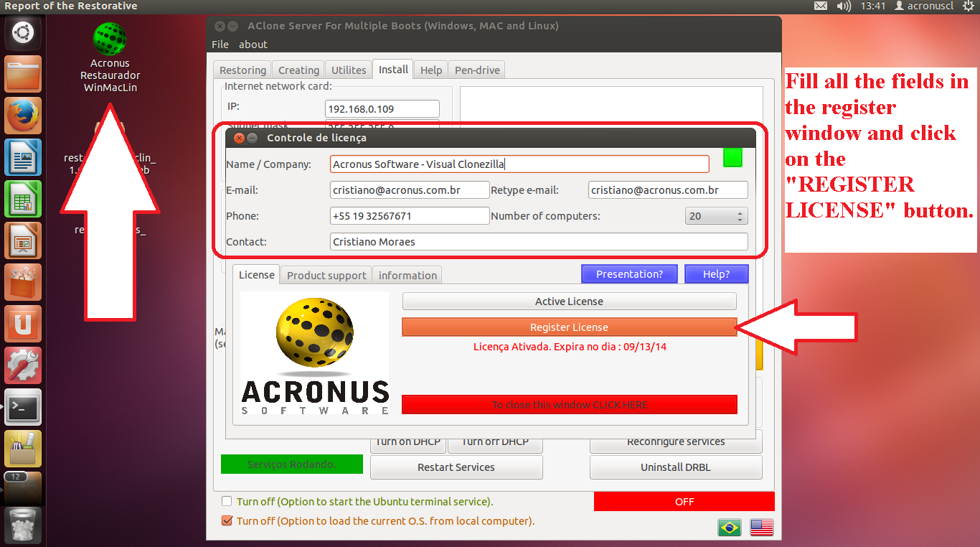
Task: Click the Presentation? button
Action: (629, 274)
